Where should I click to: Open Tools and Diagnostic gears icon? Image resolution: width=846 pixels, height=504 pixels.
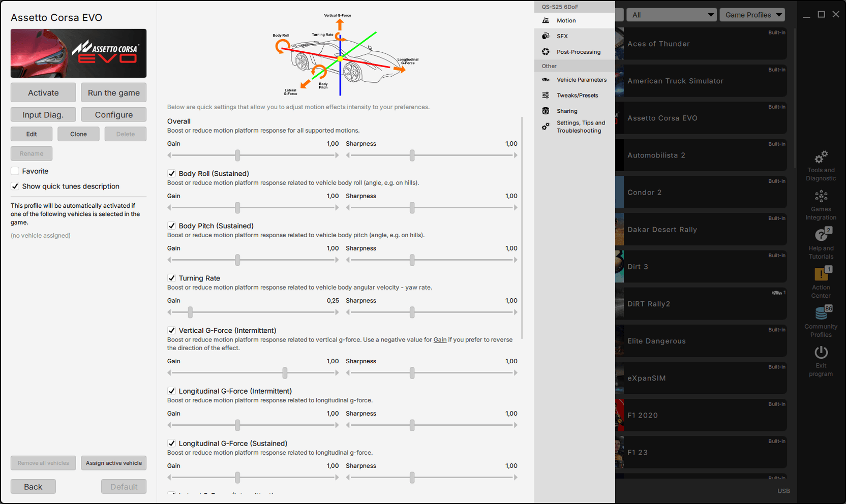tap(821, 157)
